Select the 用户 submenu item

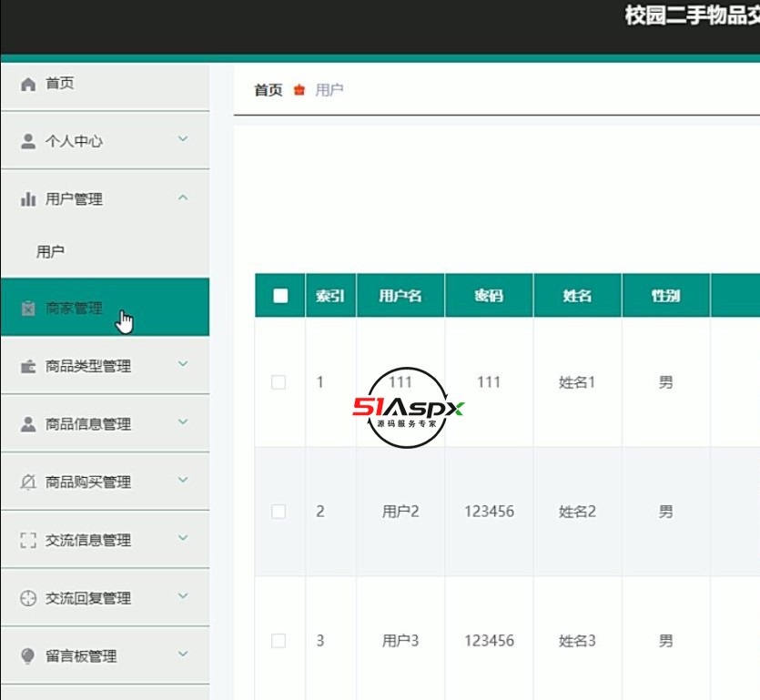tap(106, 252)
